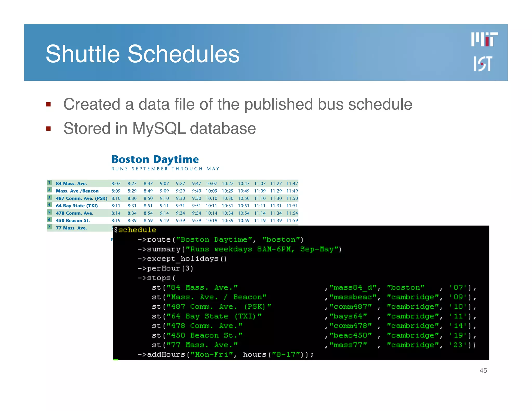
Task: Click the 8:19 time for 450 Beacon St.
Action: tap(116, 221)
